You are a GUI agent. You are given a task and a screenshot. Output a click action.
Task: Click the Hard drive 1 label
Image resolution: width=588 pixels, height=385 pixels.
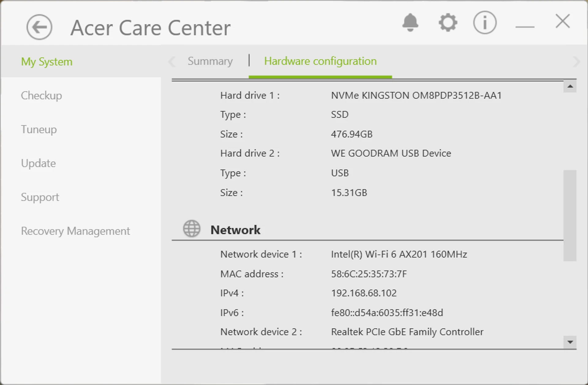[x=250, y=96]
